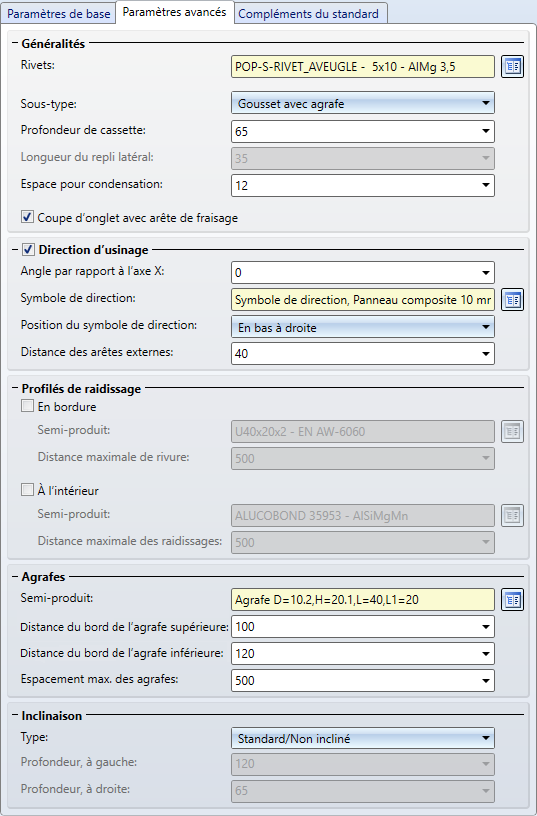Expand Profondeur de cassette dropdown arrow
This screenshot has height=816, width=537.
(485, 131)
